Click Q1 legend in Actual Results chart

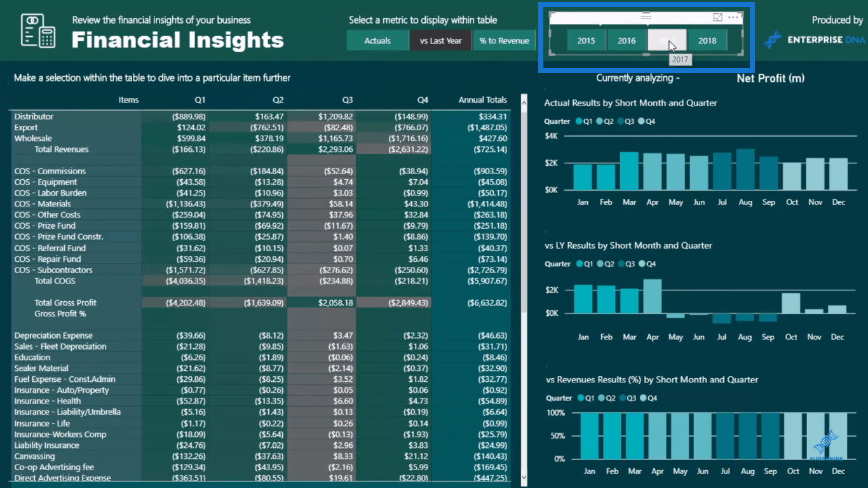click(x=583, y=121)
